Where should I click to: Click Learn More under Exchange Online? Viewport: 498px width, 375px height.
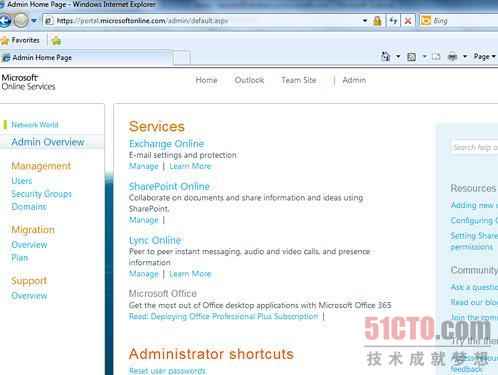point(190,166)
